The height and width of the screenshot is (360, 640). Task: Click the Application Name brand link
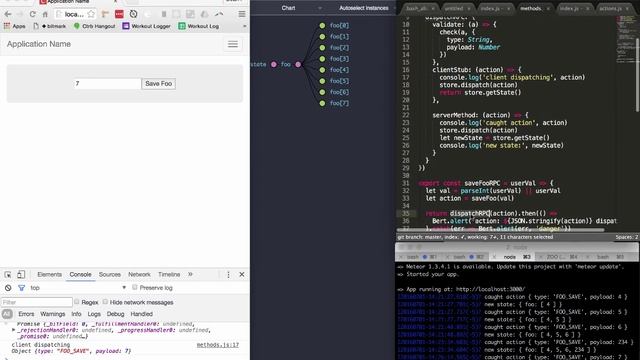click(x=39, y=44)
